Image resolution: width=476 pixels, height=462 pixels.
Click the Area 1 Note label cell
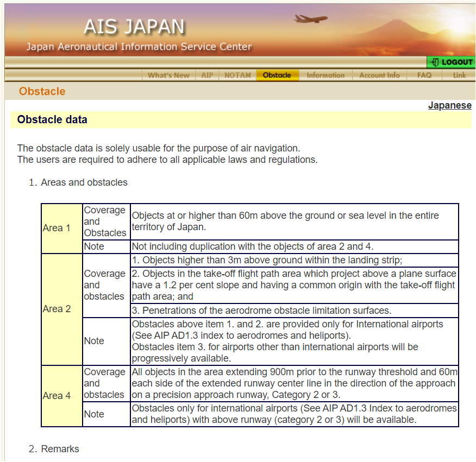(x=107, y=246)
